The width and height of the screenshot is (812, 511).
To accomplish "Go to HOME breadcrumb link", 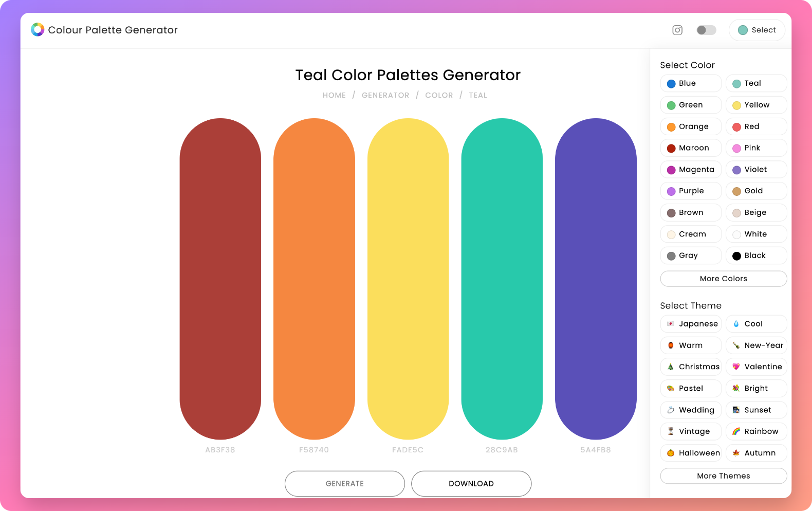I will [x=334, y=95].
